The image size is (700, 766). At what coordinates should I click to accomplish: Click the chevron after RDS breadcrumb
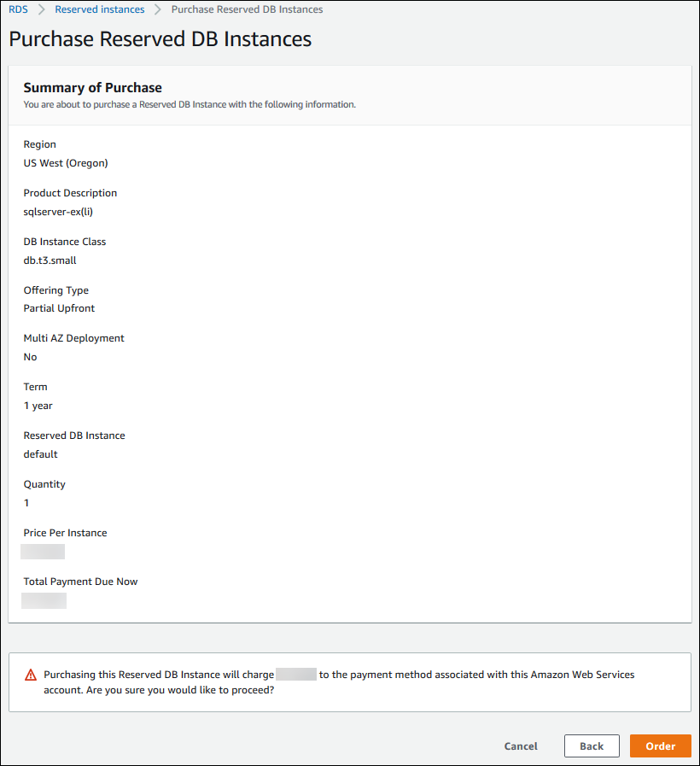pos(41,9)
